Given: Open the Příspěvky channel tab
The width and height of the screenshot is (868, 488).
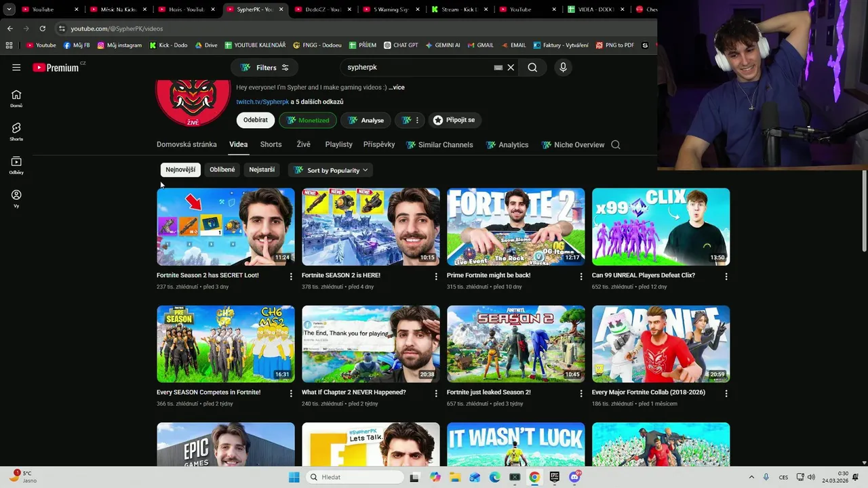Looking at the screenshot, I should (x=379, y=144).
